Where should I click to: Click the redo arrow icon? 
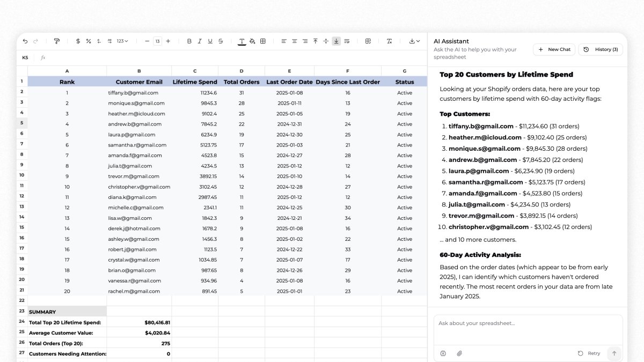pyautogui.click(x=36, y=41)
